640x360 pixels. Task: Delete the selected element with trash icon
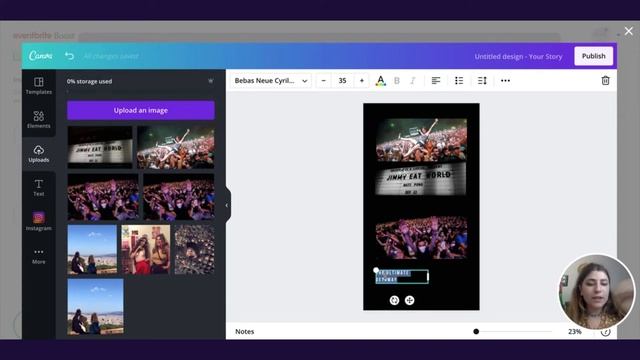pyautogui.click(x=605, y=81)
